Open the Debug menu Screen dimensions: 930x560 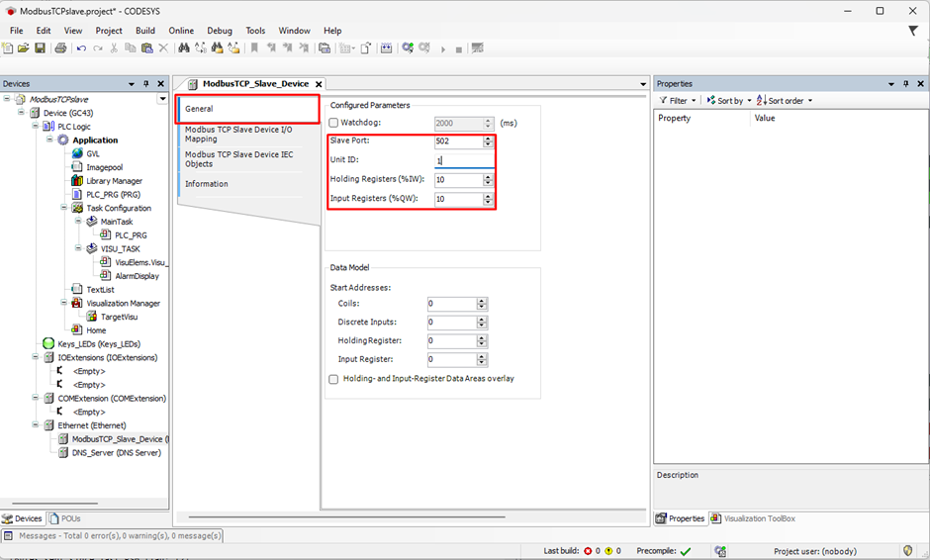(220, 31)
